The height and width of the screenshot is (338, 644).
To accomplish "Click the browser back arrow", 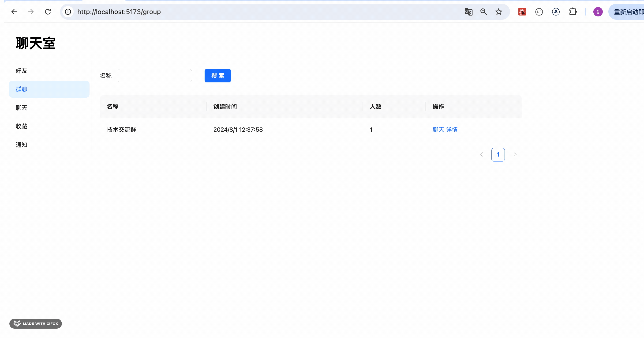I will 14,12.
